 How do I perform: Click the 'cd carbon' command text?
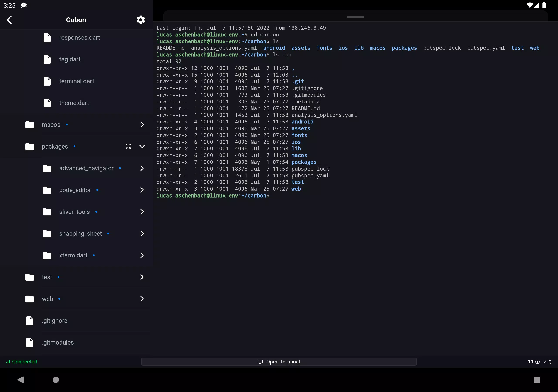coord(265,34)
